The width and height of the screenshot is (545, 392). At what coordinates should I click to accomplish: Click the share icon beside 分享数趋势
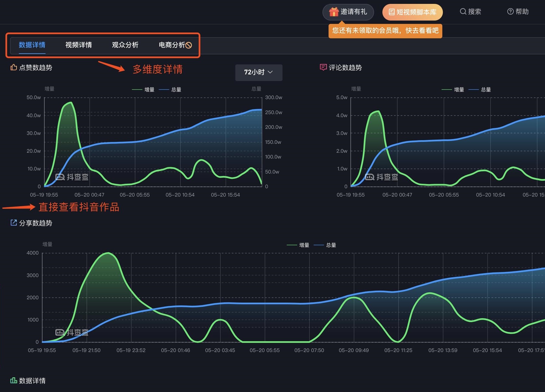point(14,223)
